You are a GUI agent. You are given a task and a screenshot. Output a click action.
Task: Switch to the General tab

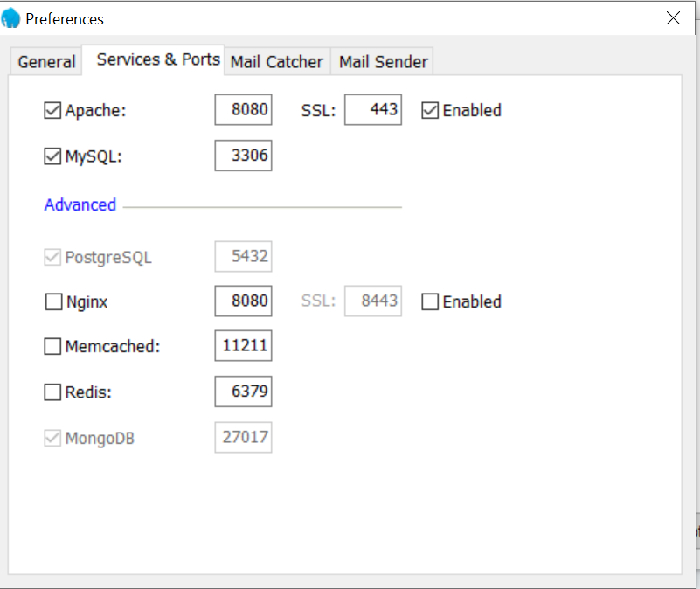pyautogui.click(x=46, y=62)
